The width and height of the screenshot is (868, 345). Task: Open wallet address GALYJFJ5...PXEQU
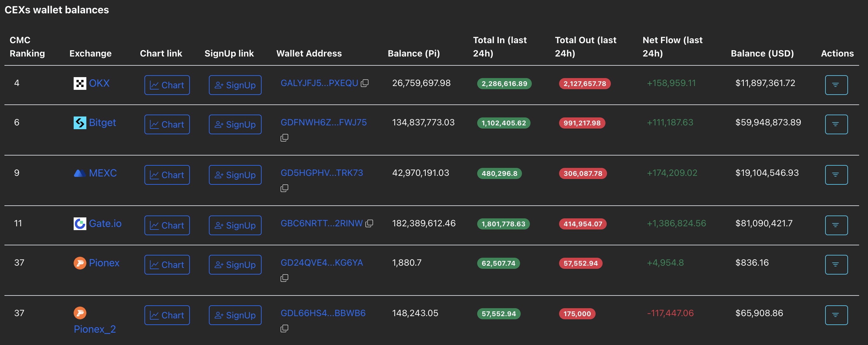click(319, 83)
